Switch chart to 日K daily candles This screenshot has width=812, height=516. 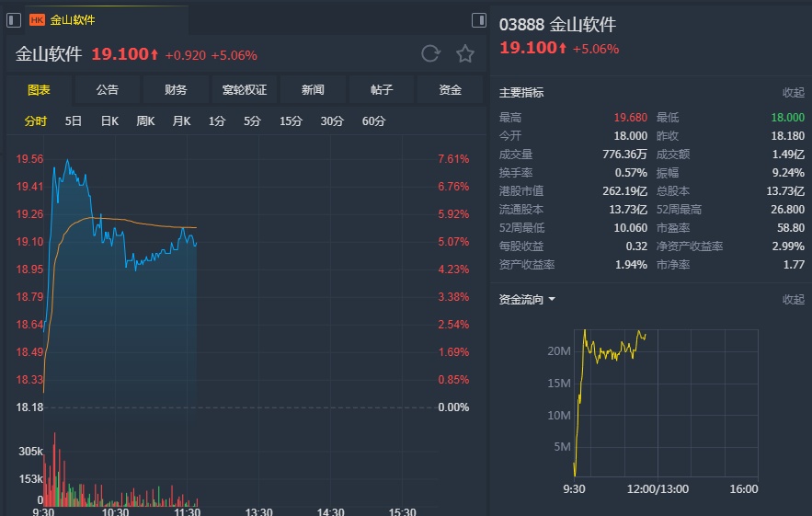pos(109,120)
